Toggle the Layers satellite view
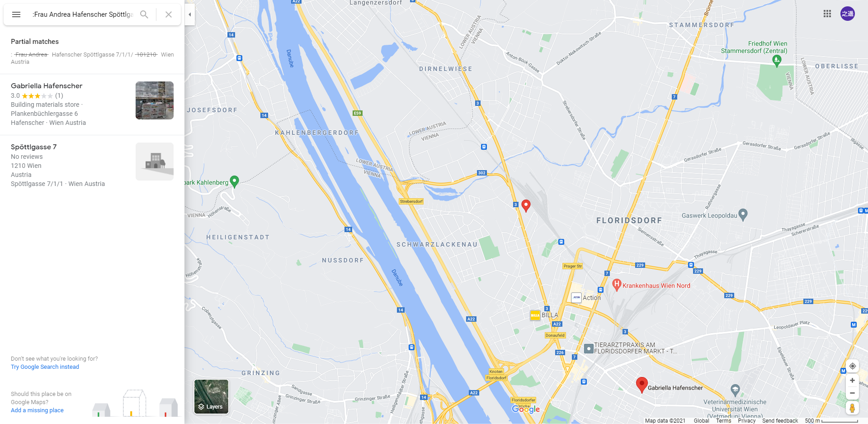Screen dimensions: 868x424 (211, 397)
